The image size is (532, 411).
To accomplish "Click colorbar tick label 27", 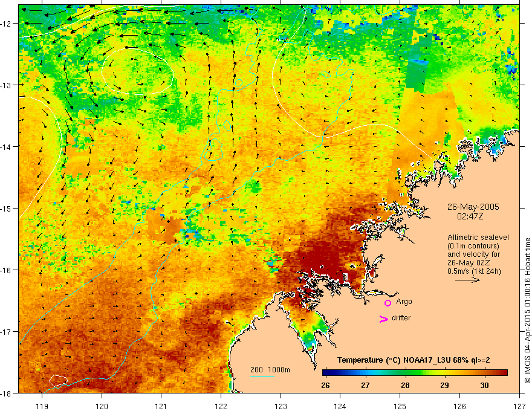I will [x=365, y=386].
